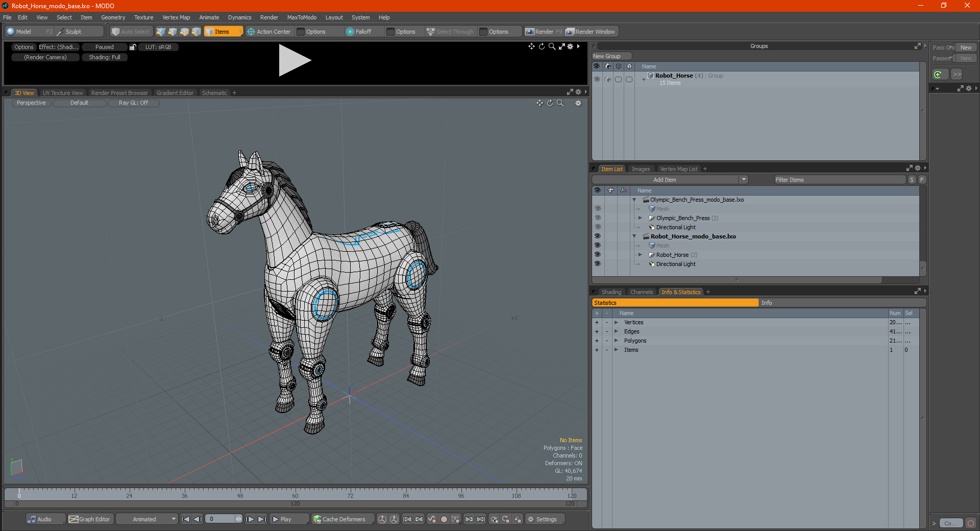Viewport: 980px width, 531px height.
Task: Click pan icon in 3D viewport
Action: click(x=540, y=103)
